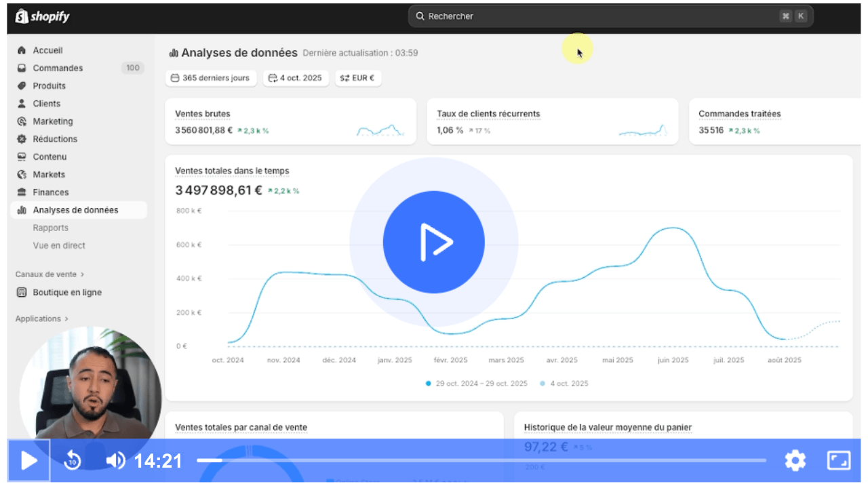Mute the video volume speaker icon
Screen dimensions: 868x488
115,461
